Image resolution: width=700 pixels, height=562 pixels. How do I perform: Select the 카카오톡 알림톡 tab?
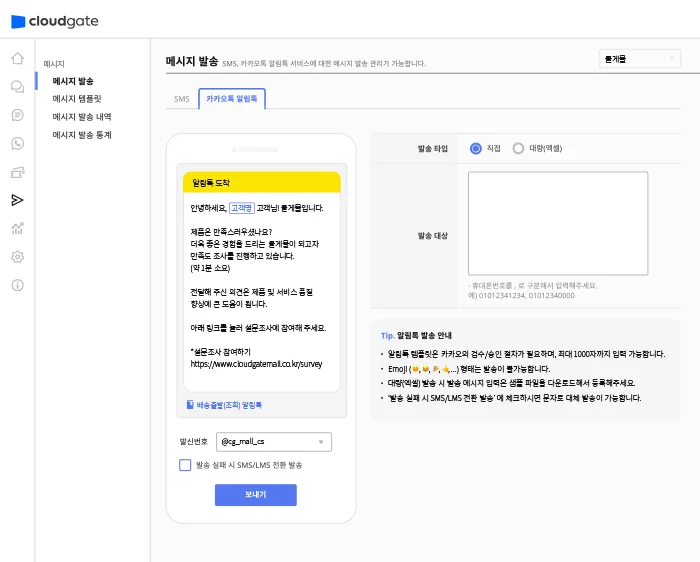click(232, 99)
